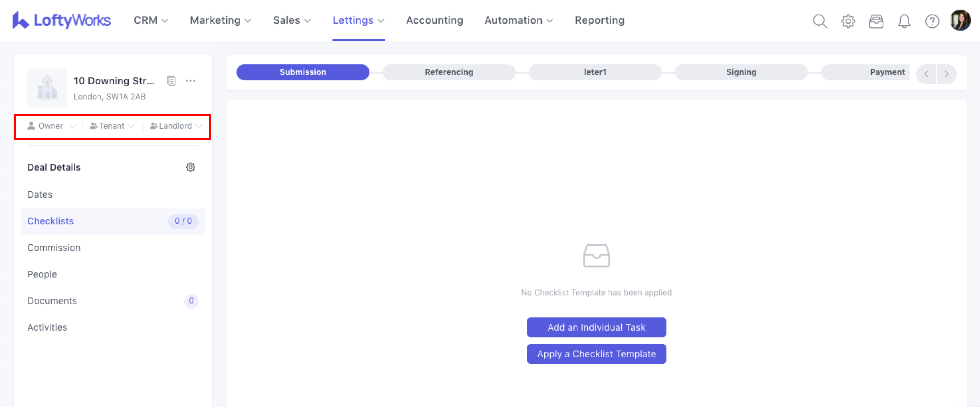Screen dimensions: 980x407
Task: Open three-dot menu beside property address
Action: 191,81
